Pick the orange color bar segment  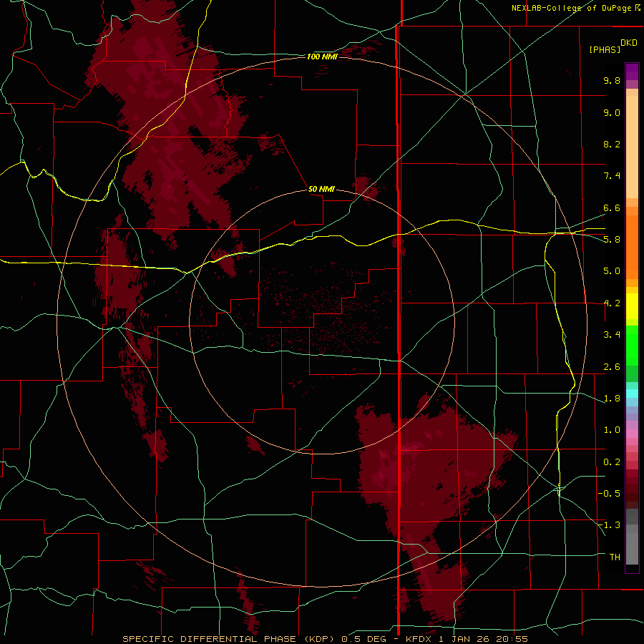coord(632,248)
